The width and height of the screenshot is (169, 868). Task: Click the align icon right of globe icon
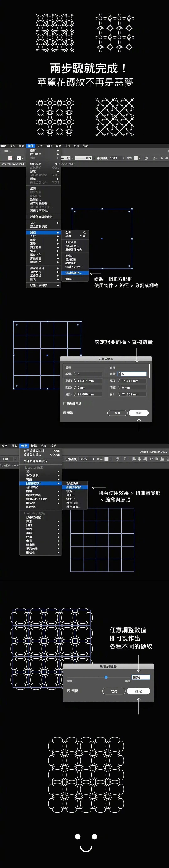tap(154, 158)
